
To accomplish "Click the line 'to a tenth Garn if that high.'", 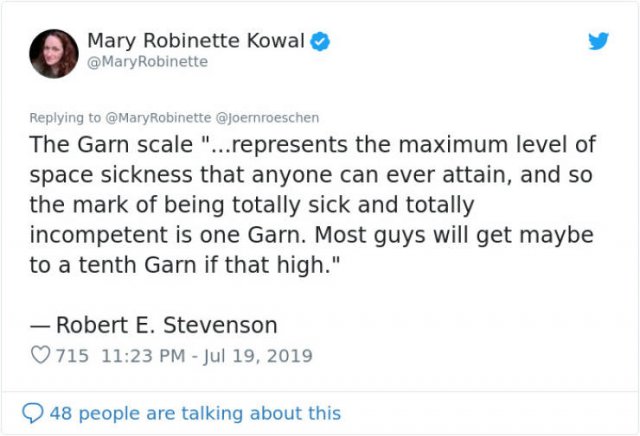I will (x=184, y=265).
